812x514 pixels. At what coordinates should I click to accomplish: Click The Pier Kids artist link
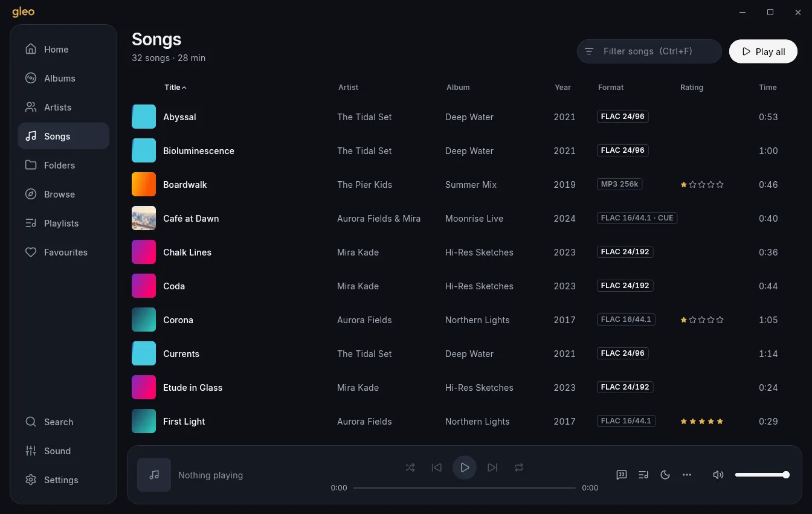pos(364,185)
